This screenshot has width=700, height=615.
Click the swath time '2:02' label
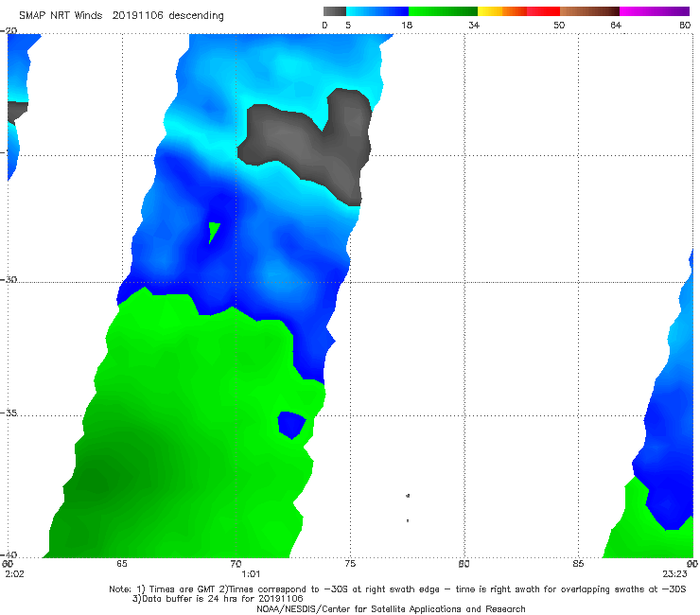tap(14, 574)
